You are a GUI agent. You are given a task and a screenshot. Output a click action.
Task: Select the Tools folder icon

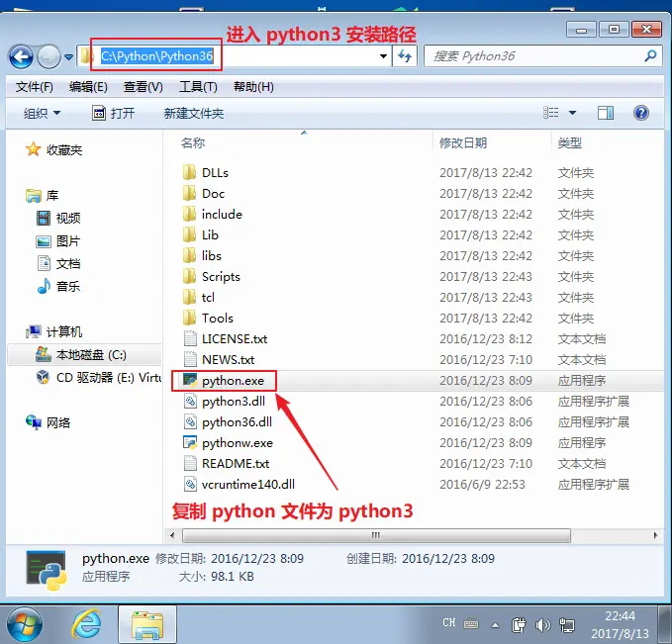click(x=189, y=318)
